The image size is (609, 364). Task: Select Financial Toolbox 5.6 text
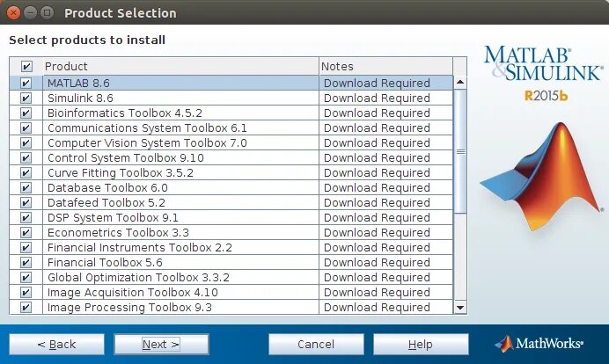[x=105, y=262]
